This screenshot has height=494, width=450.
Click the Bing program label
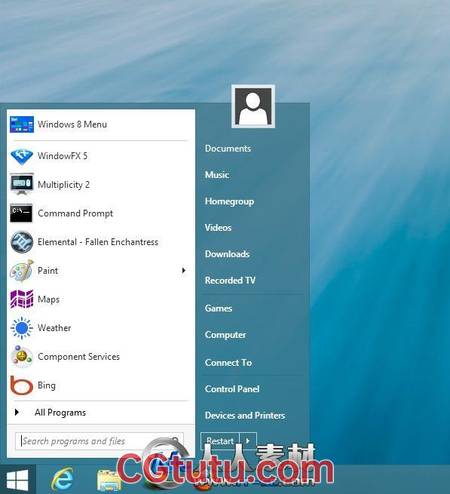(47, 386)
